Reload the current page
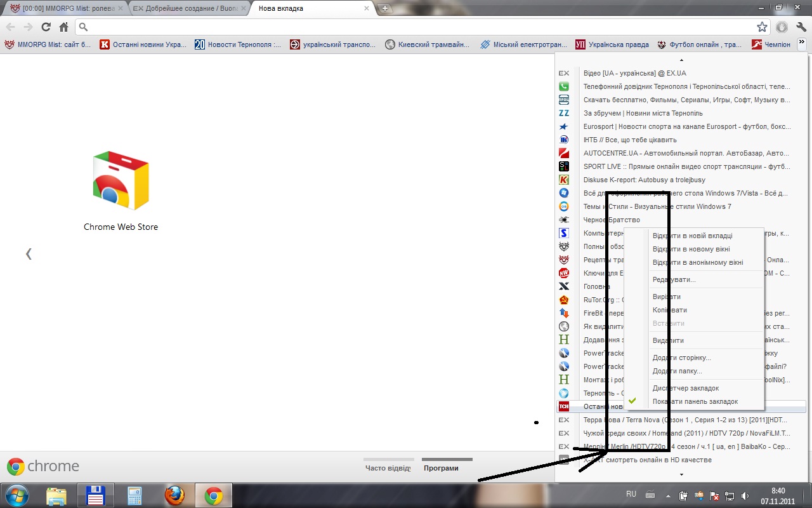 [x=46, y=27]
